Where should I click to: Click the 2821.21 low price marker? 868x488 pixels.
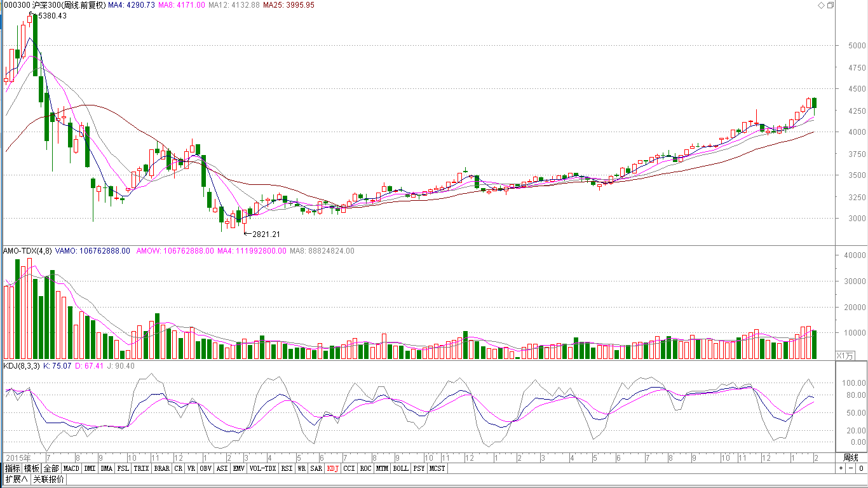tap(266, 234)
